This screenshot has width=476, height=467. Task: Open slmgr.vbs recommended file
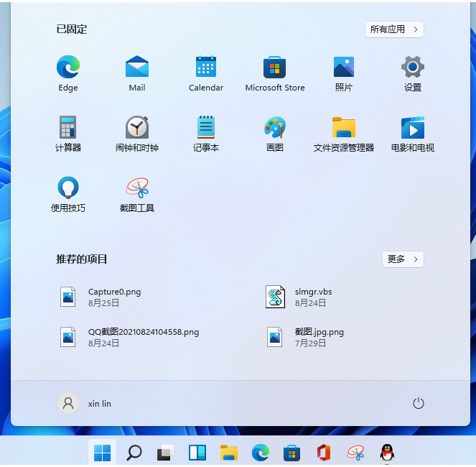point(299,297)
